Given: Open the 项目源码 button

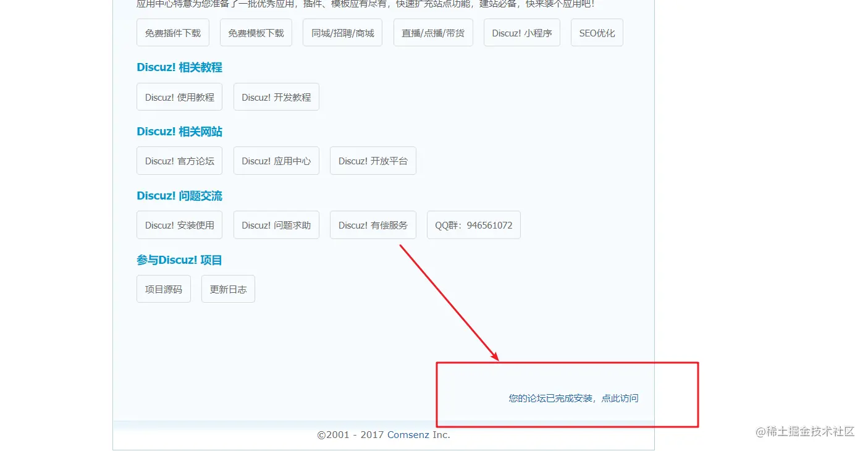Looking at the screenshot, I should pos(164,289).
